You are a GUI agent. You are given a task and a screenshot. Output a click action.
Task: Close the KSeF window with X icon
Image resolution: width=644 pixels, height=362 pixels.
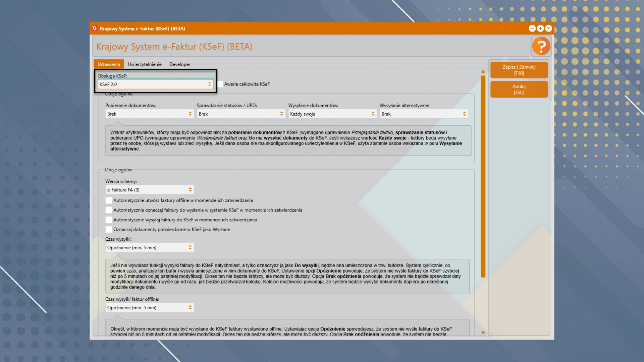pos(548,28)
